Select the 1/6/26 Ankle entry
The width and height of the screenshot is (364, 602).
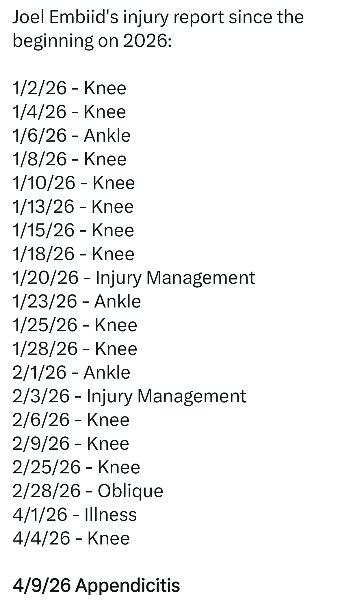pos(71,135)
